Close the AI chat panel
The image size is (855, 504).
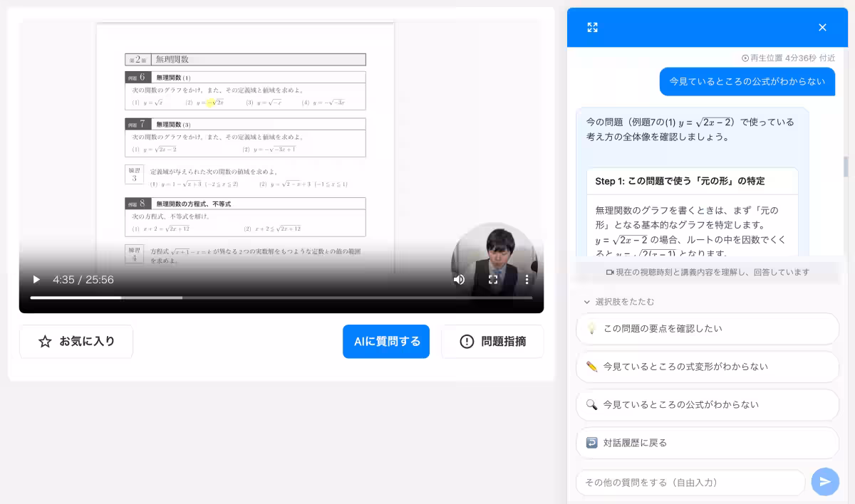(x=822, y=28)
